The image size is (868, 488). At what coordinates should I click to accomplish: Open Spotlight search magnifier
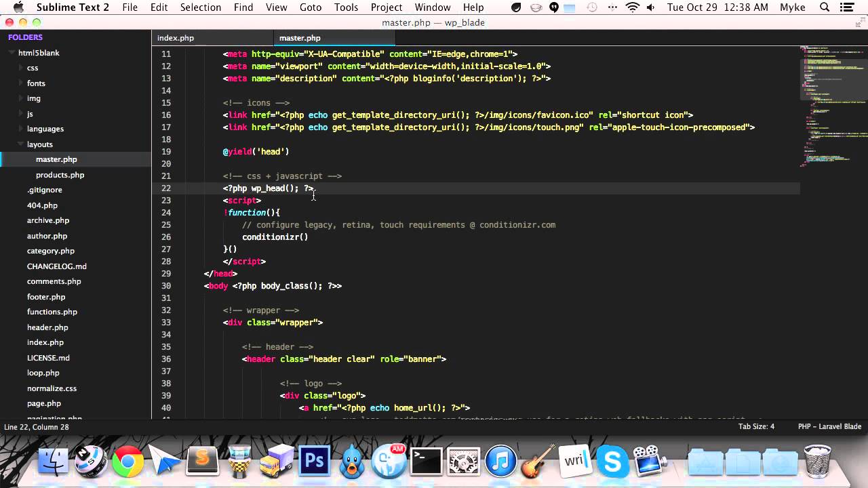click(825, 7)
